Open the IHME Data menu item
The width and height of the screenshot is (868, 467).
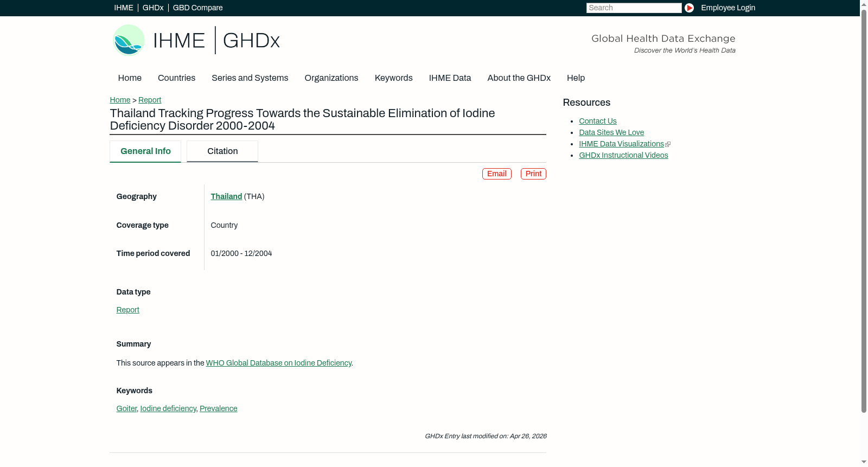(x=450, y=78)
